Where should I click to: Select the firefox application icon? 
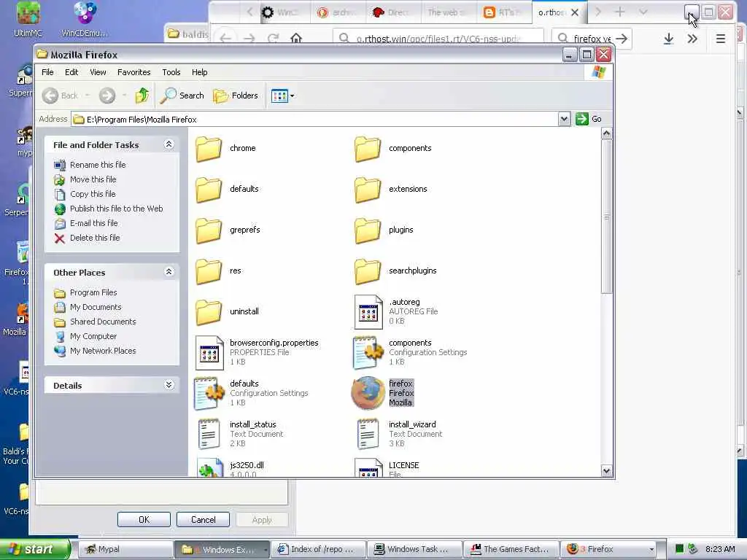pyautogui.click(x=368, y=393)
